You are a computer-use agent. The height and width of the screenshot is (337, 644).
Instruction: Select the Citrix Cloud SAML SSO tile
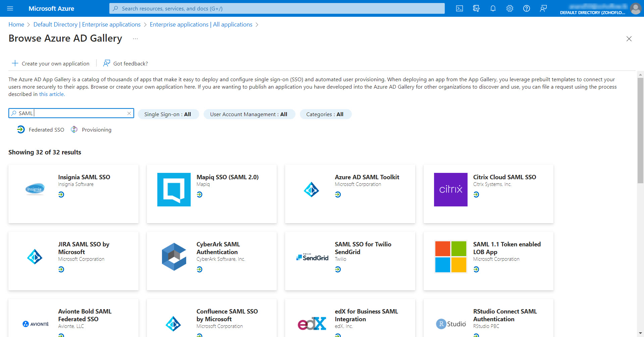(488, 194)
